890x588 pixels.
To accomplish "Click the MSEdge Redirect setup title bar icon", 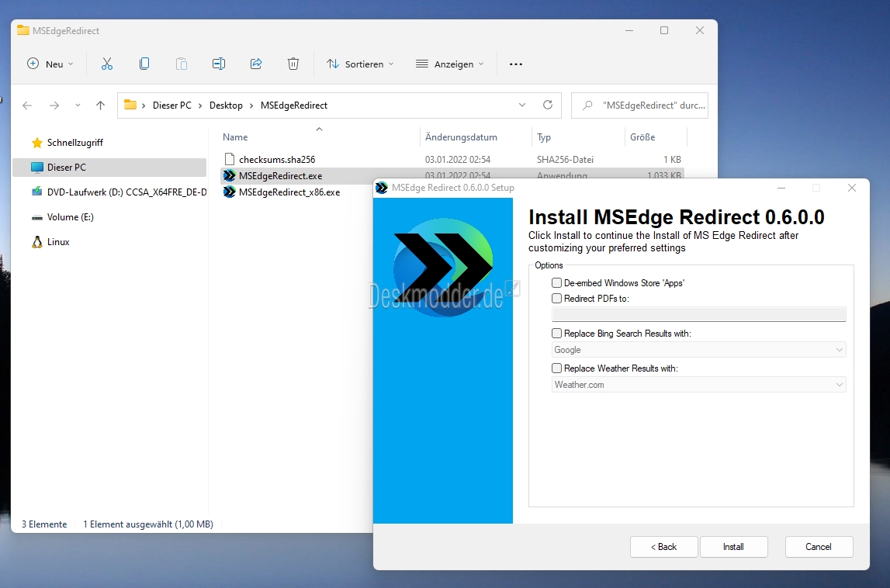I will point(382,188).
